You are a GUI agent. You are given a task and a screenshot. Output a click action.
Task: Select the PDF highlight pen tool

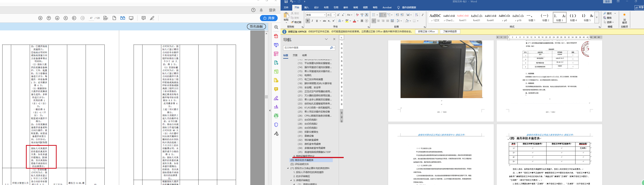click(x=152, y=18)
